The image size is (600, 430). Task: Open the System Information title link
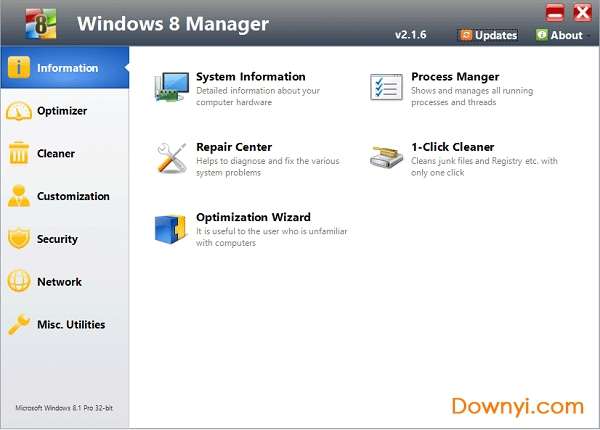pyautogui.click(x=251, y=77)
